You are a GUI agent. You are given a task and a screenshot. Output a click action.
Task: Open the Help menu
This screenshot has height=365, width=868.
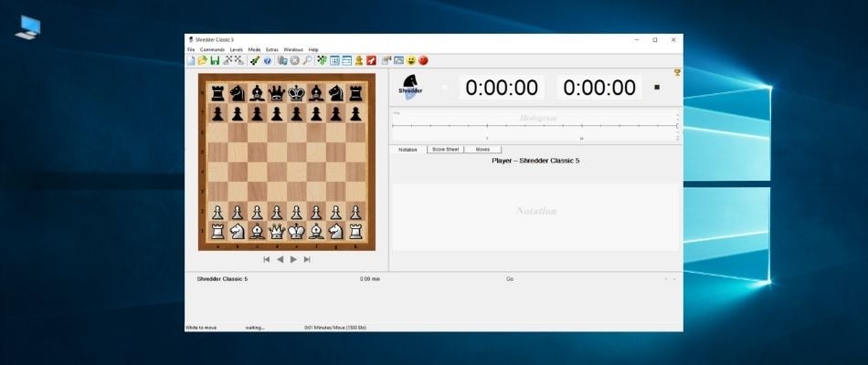click(313, 50)
